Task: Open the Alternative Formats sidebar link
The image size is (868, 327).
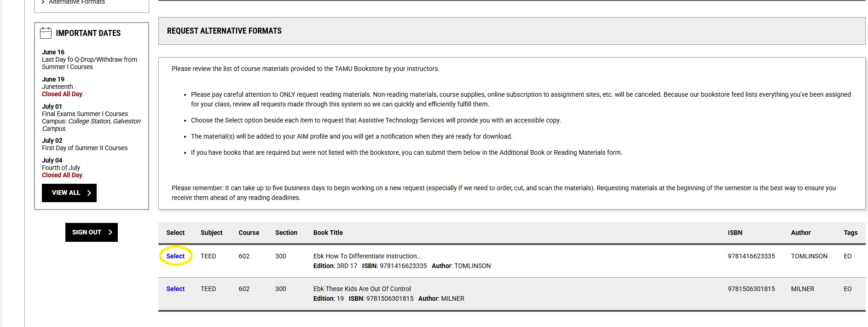Action: tap(77, 2)
